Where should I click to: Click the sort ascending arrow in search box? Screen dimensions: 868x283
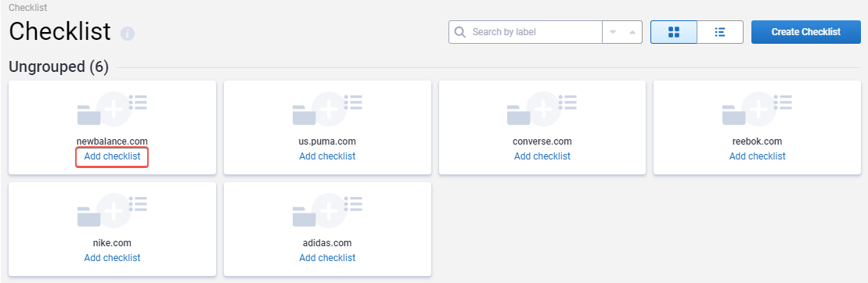[632, 32]
